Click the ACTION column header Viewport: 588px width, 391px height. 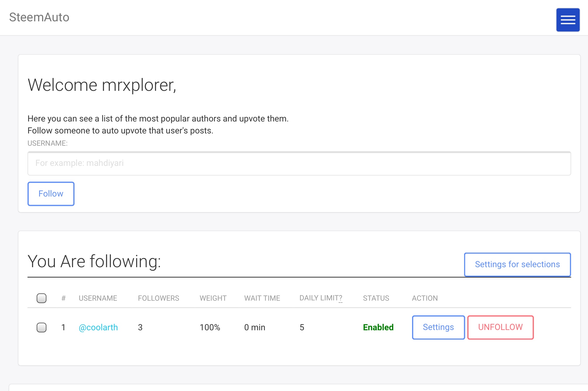[425, 298]
